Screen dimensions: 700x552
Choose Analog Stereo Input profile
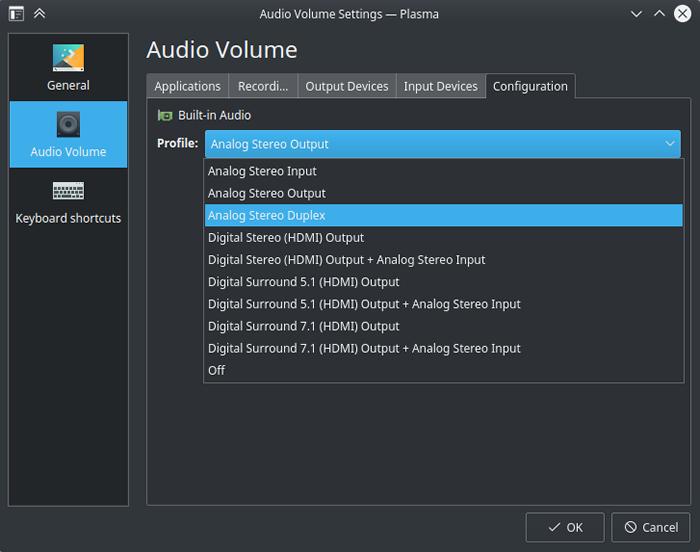tap(443, 171)
